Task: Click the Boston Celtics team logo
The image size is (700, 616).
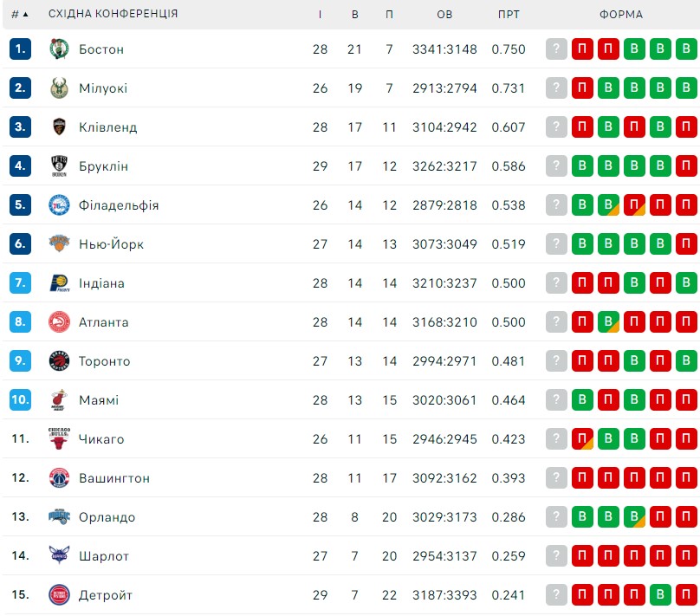Action: (x=59, y=49)
